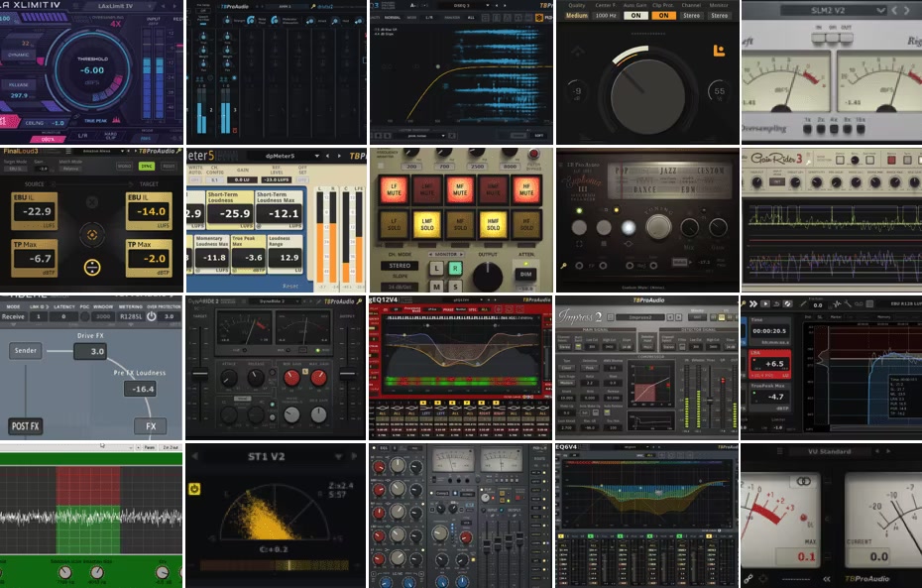
Task: Select the EDM style in Euphonia
Action: point(688,190)
